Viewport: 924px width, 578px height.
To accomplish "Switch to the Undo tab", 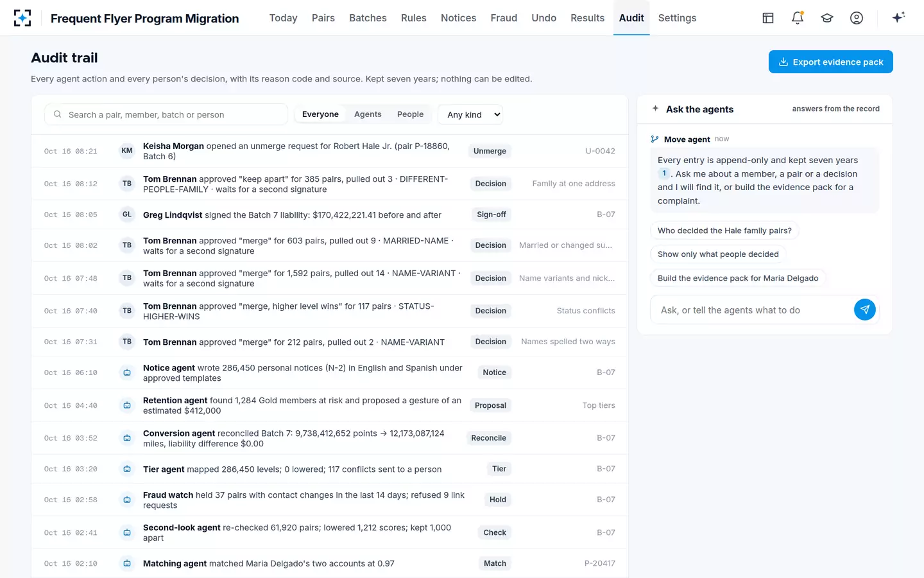I will tap(543, 18).
